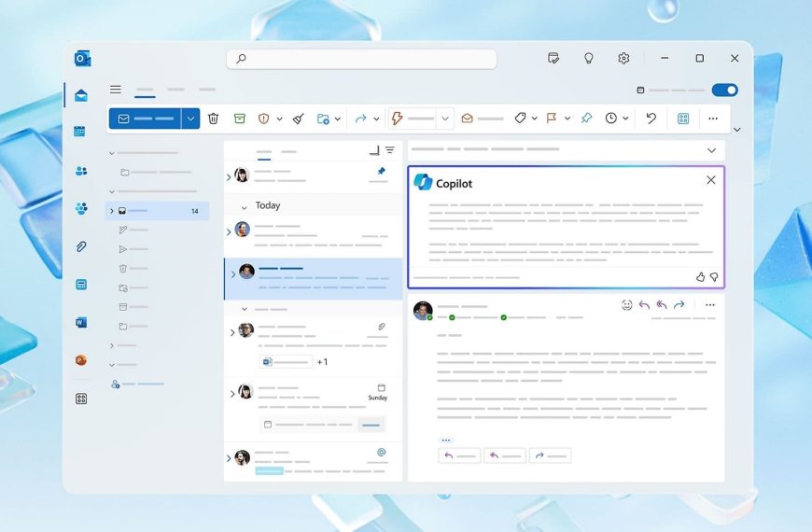The height and width of the screenshot is (532, 812).
Task: Collapse the Today message group
Action: [245, 206]
